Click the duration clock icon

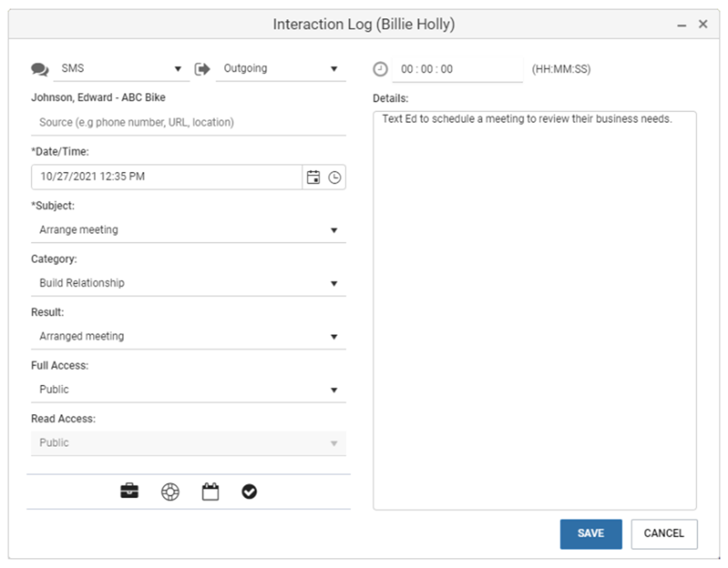(x=380, y=69)
